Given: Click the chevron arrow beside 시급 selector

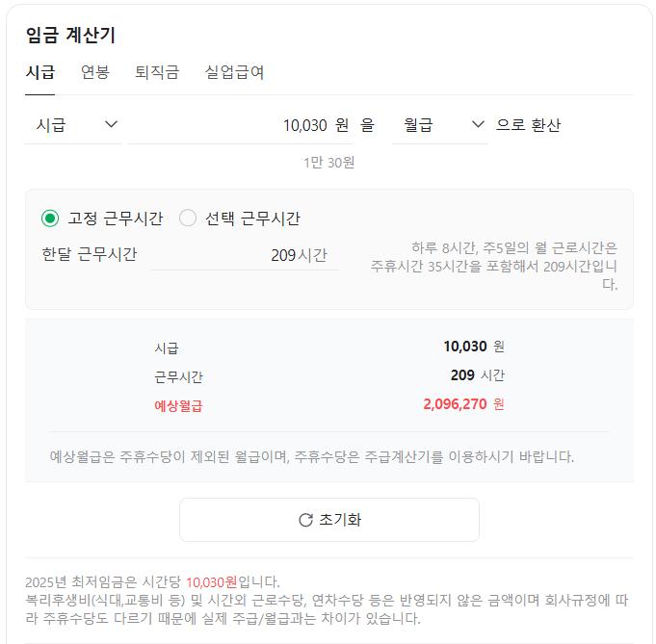Looking at the screenshot, I should click(x=111, y=124).
